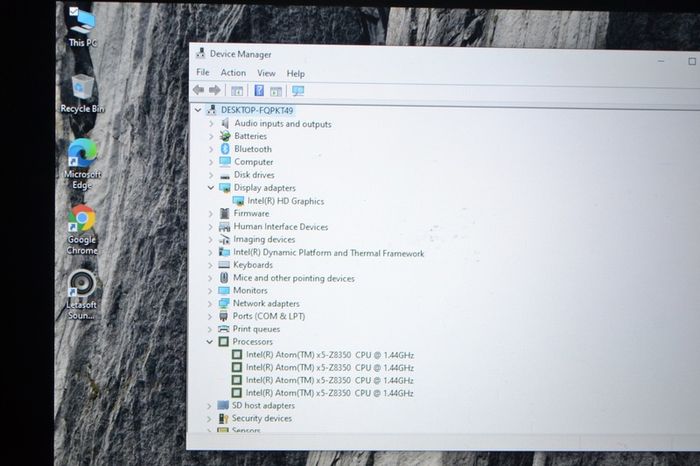This screenshot has width=700, height=466.
Task: Expand the Print queues arrow
Action: 210,329
